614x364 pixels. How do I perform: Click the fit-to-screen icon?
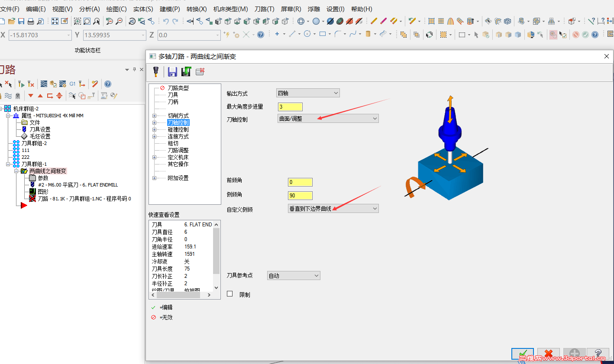click(55, 21)
